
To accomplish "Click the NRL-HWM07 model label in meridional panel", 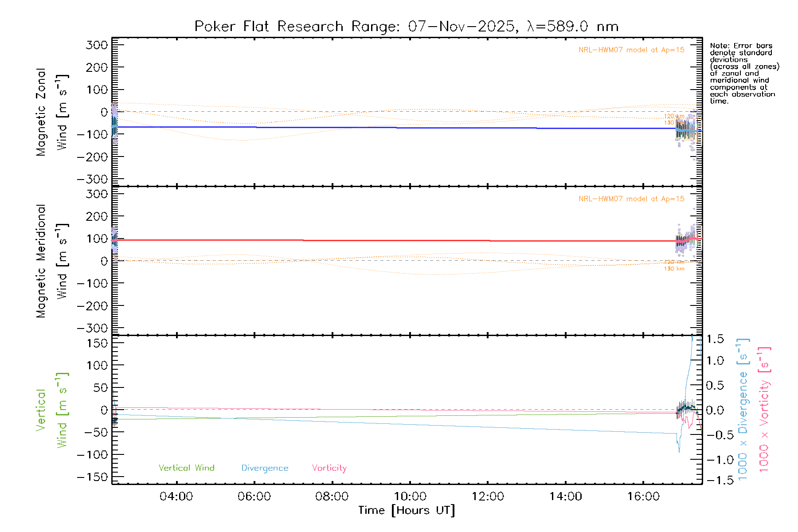I will (631, 199).
